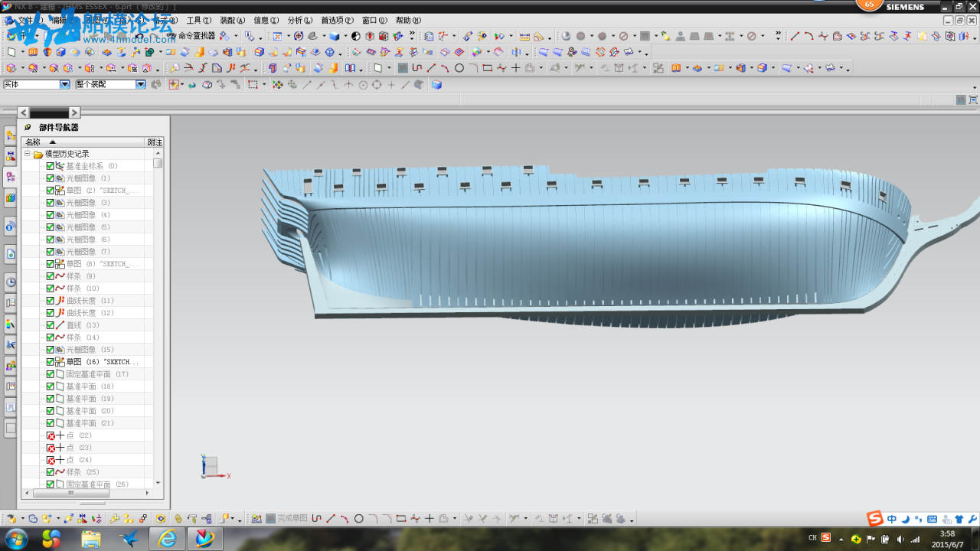This screenshot has width=980, height=551.
Task: Click the Line curve tool icon
Action: pyautogui.click(x=795, y=36)
